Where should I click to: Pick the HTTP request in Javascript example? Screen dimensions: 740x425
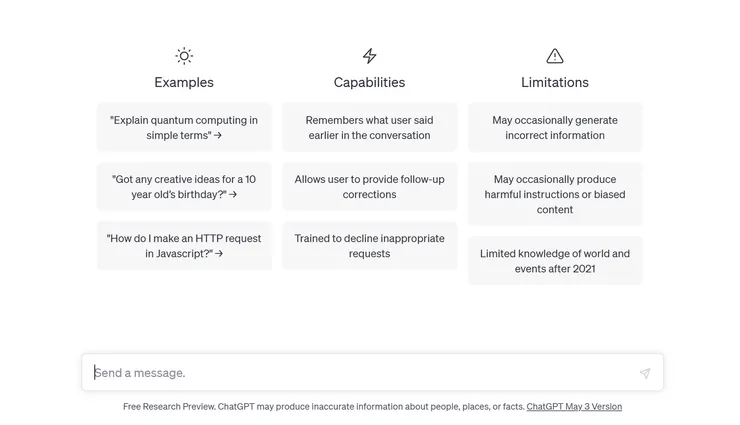(184, 246)
